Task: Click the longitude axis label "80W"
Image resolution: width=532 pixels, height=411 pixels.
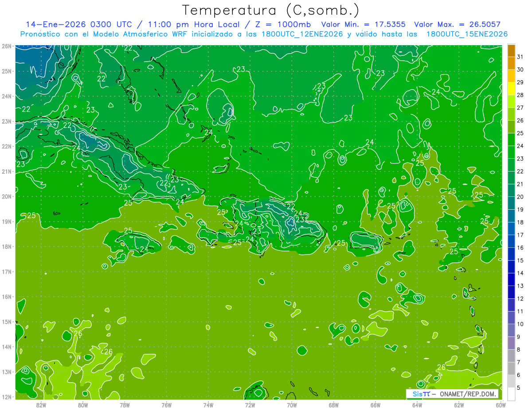Action: [x=83, y=404]
